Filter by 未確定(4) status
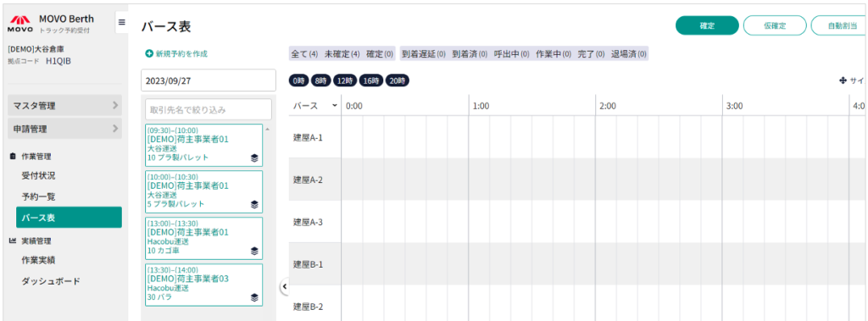 pyautogui.click(x=342, y=54)
